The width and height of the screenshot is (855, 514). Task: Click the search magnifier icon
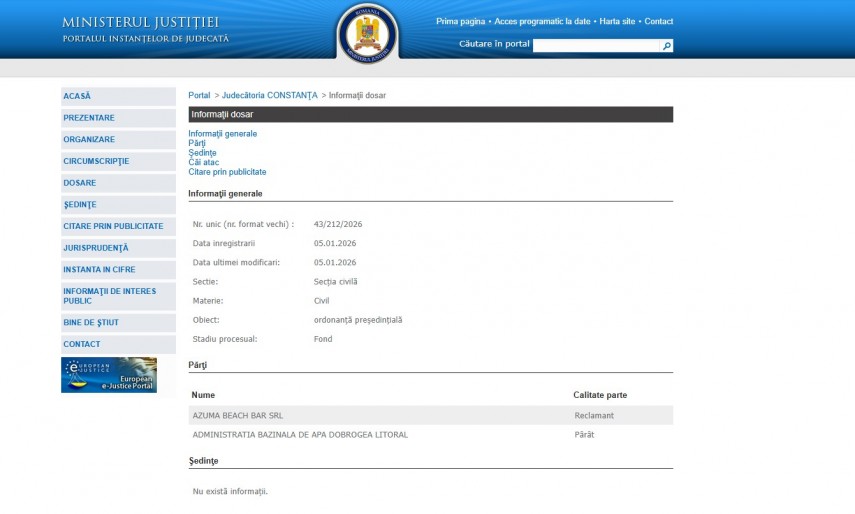pos(667,46)
